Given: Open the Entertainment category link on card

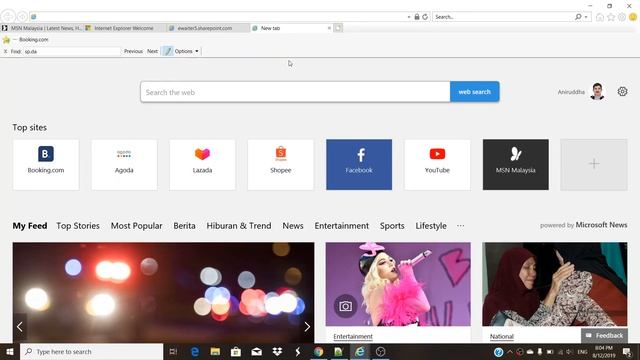Looking at the screenshot, I should [x=353, y=336].
